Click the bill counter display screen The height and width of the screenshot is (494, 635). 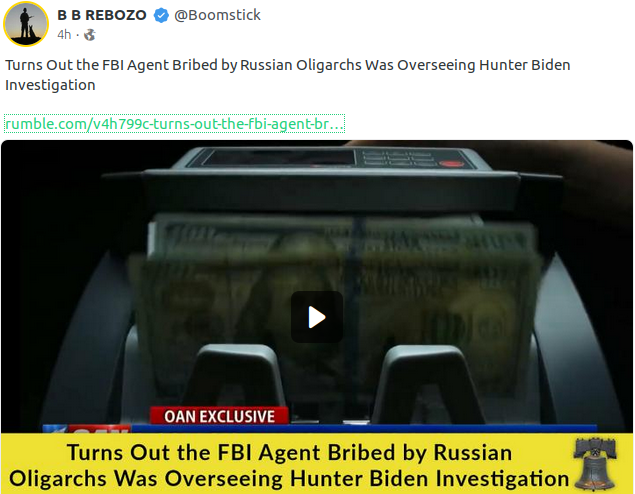point(279,158)
